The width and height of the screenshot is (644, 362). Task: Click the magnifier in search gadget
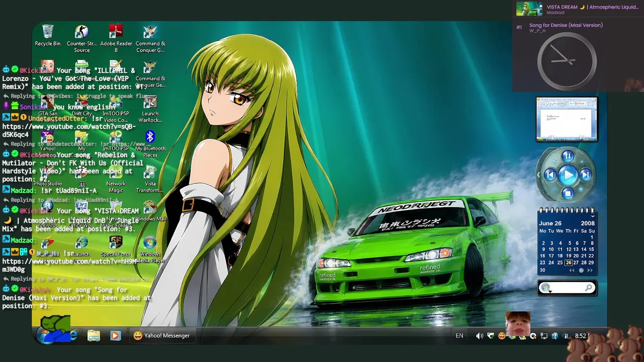click(589, 288)
